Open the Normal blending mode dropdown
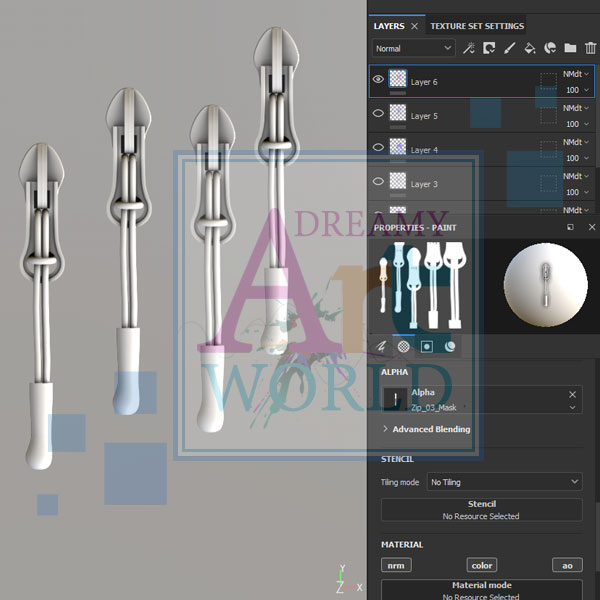This screenshot has height=600, width=600. click(x=414, y=48)
